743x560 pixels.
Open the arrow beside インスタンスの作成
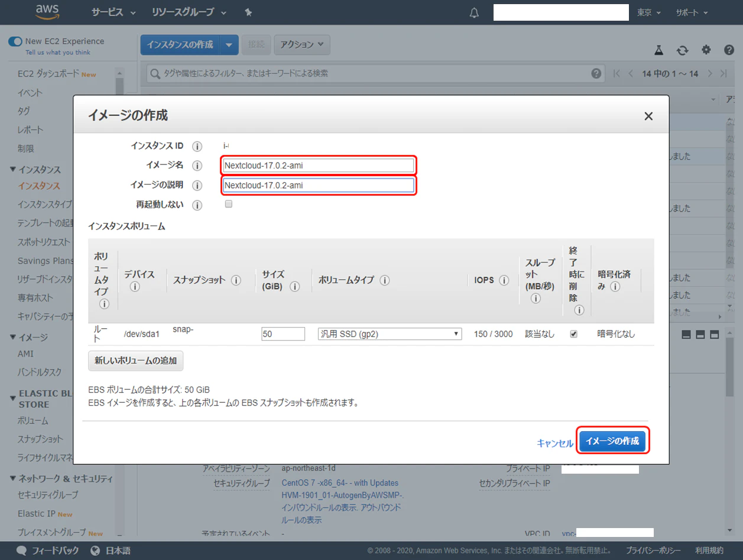229,45
